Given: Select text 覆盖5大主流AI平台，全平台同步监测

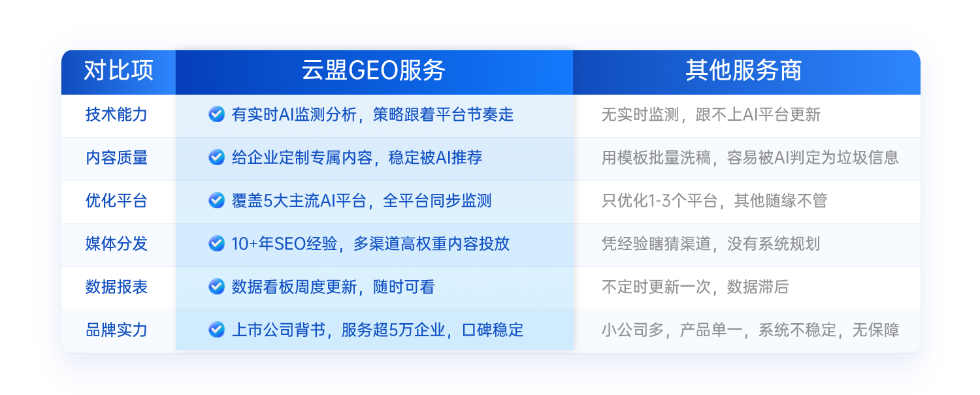Looking at the screenshot, I should 361,200.
